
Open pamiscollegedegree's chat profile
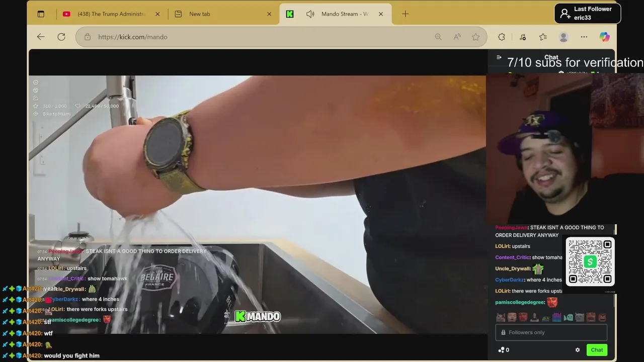click(x=520, y=302)
